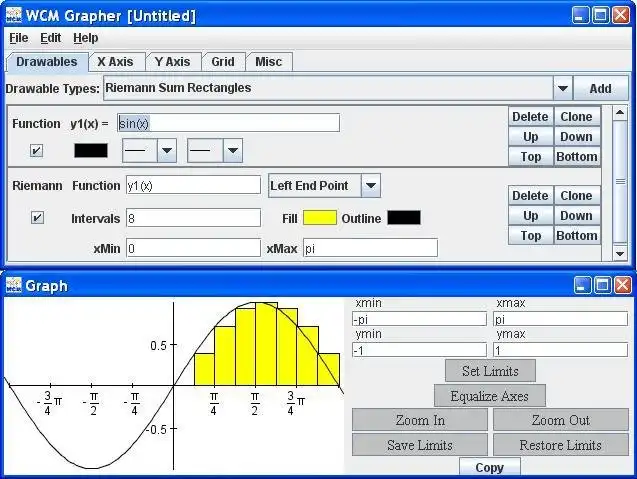Move the function drawable to Bottom
The image size is (637, 479).
[x=576, y=156]
